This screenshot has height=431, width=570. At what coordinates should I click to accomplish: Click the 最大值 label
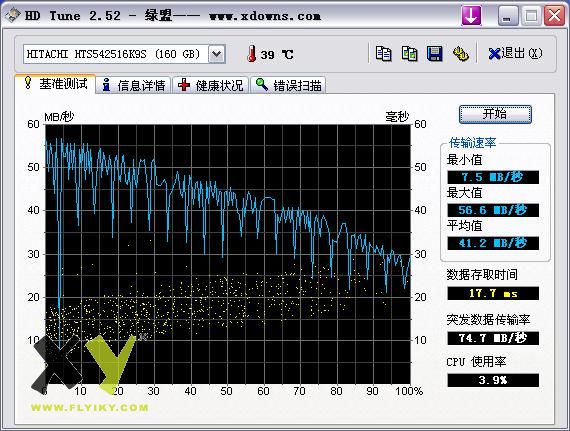coord(464,193)
